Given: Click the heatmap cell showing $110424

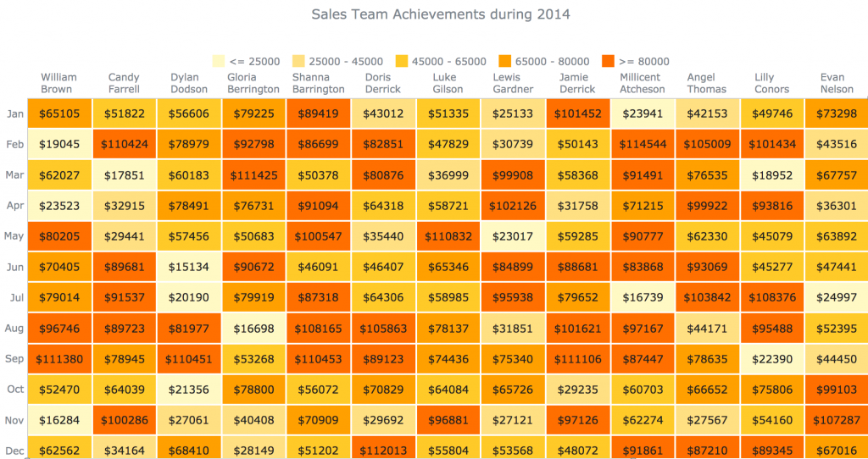Looking at the screenshot, I should [124, 144].
